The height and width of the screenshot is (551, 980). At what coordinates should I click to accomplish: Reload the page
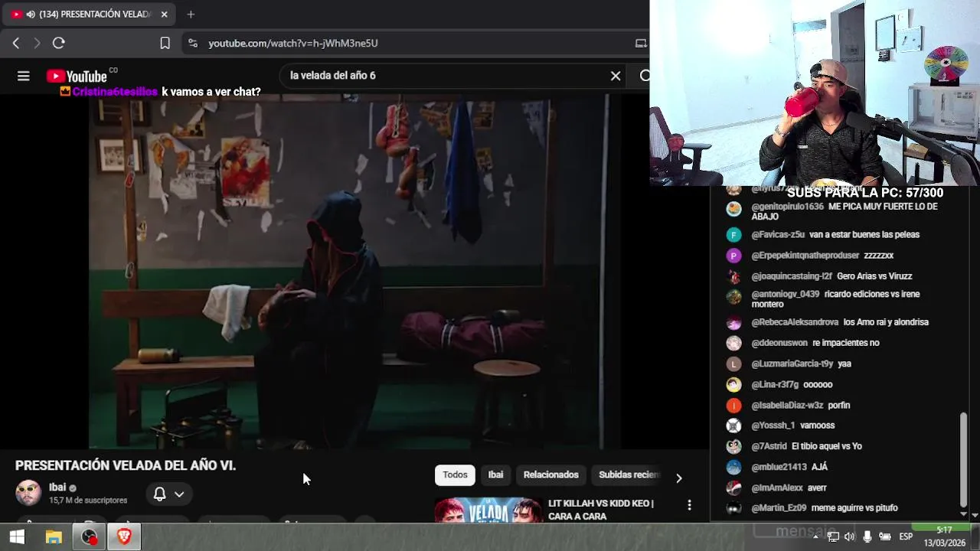click(59, 44)
